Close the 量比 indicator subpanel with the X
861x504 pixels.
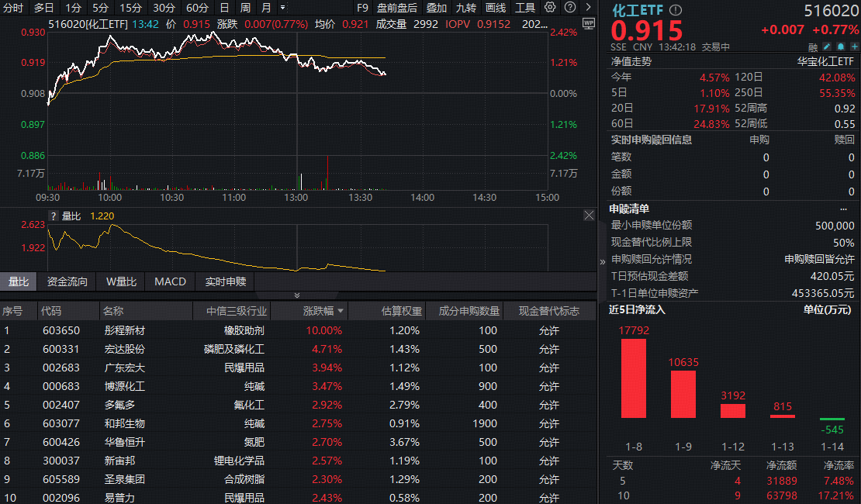[x=589, y=215]
